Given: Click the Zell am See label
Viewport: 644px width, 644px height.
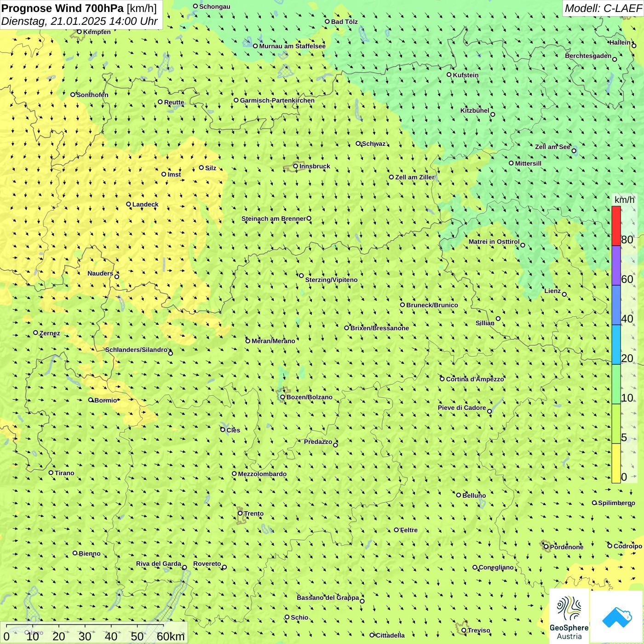Looking at the screenshot, I should click(552, 147).
